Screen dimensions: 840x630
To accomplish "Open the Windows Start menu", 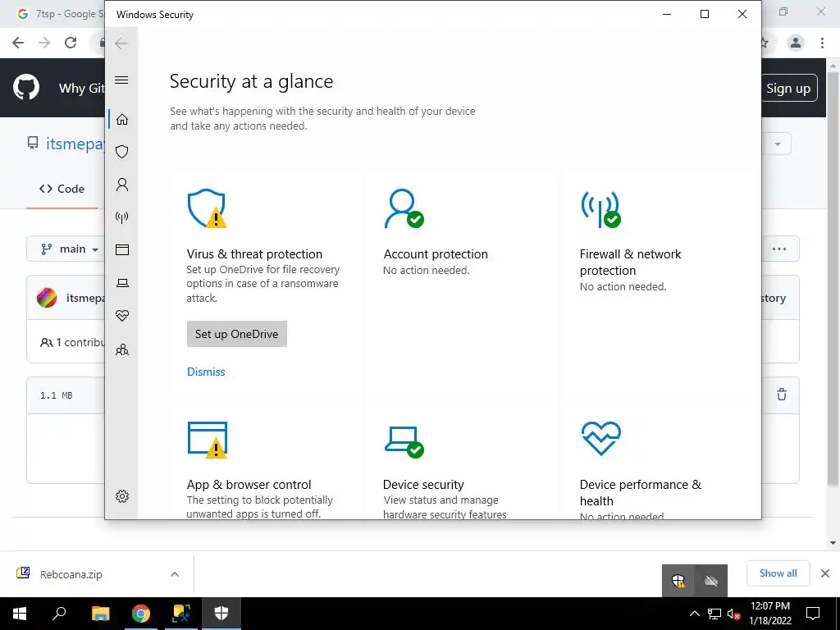I will 20,614.
